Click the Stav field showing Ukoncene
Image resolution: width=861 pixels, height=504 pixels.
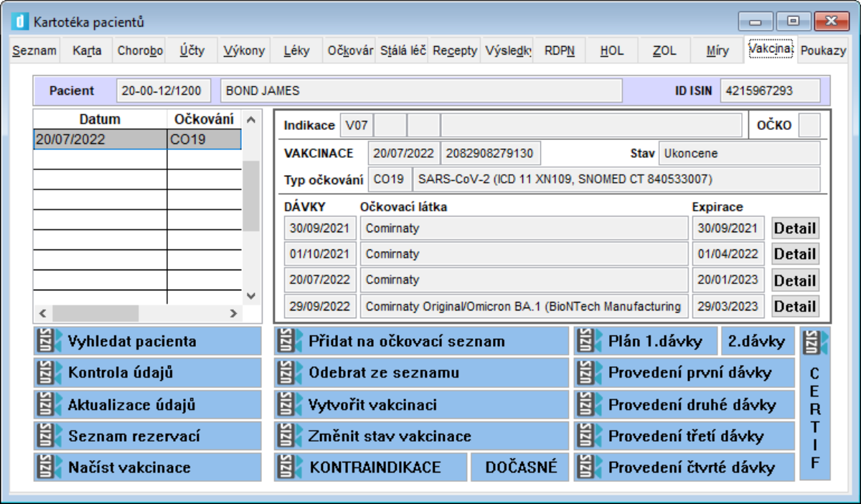pyautogui.click(x=739, y=153)
